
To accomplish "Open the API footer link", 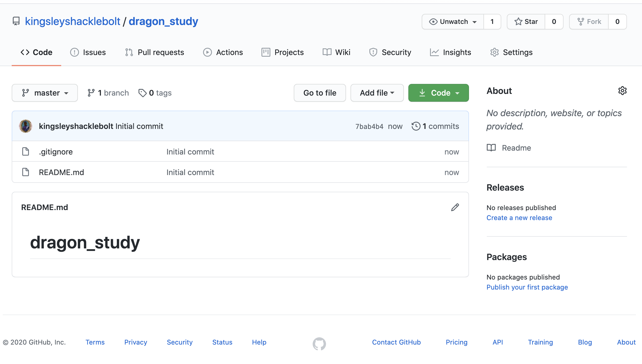I will [498, 342].
